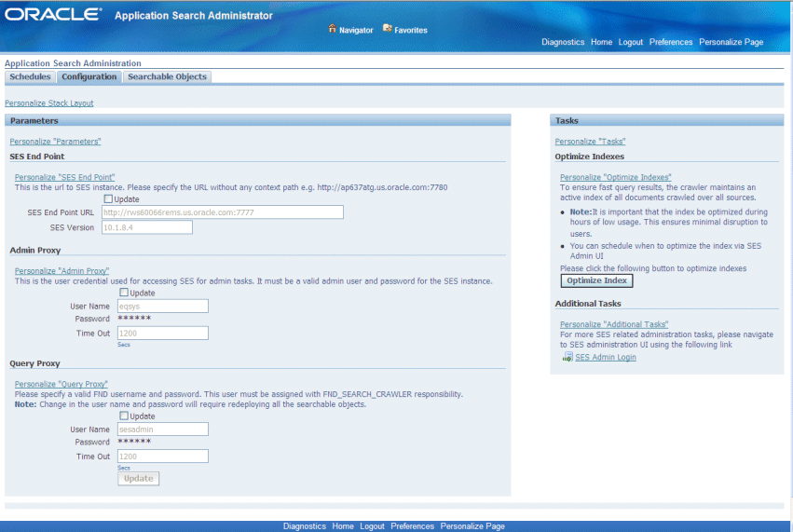Open the Personalize "SES End Point" link
793x532 pixels.
[64, 178]
